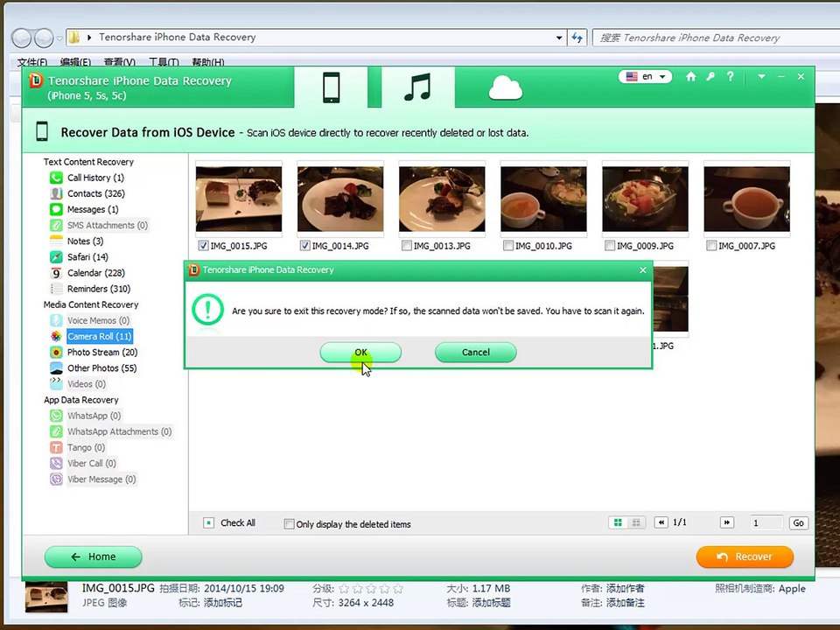Viewport: 840px width, 630px height.
Task: Check the IMG_0013.JPG checkbox
Action: tap(407, 246)
